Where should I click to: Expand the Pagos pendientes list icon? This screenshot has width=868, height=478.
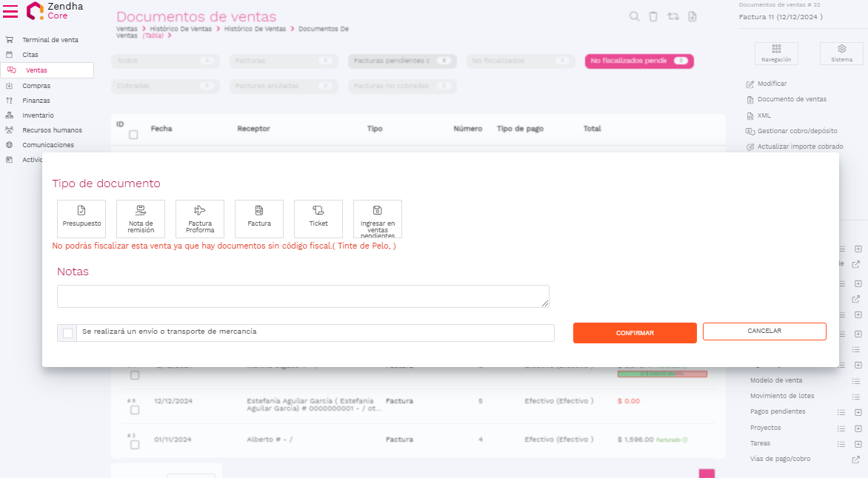point(841,412)
